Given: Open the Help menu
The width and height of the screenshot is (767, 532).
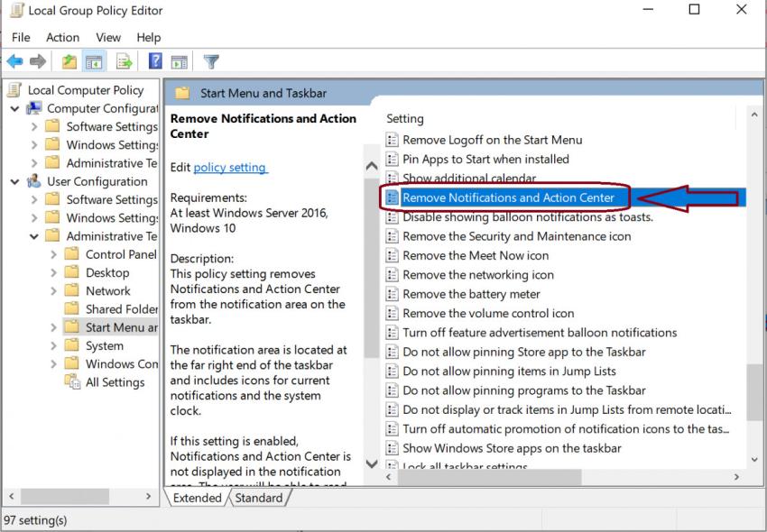Looking at the screenshot, I should pyautogui.click(x=149, y=38).
